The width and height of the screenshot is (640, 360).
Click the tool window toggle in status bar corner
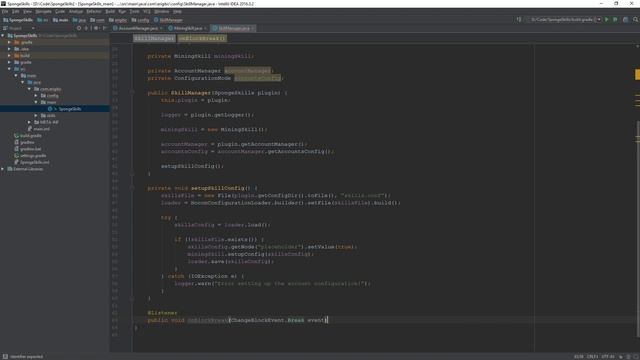pyautogui.click(x=5, y=356)
